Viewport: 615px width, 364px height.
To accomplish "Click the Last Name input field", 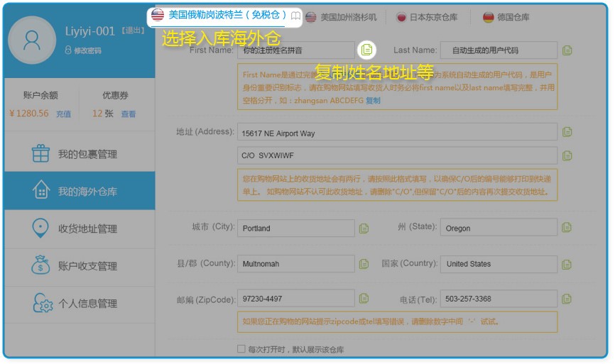I will (x=499, y=50).
